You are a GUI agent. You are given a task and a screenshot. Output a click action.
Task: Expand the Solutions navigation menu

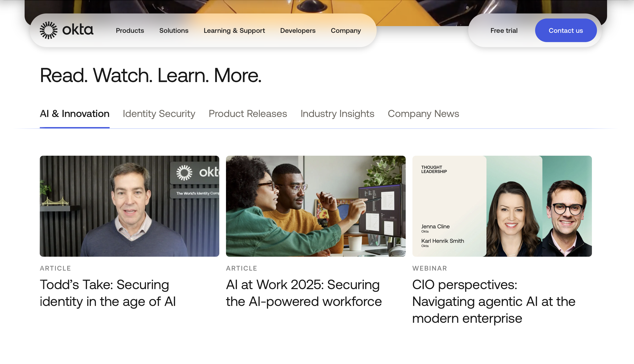pos(174,31)
